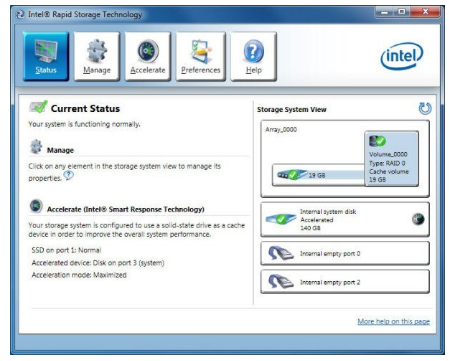Image resolution: width=449 pixels, height=361 pixels.
Task: Click the acceleration icon on system disk
Action: click(418, 219)
